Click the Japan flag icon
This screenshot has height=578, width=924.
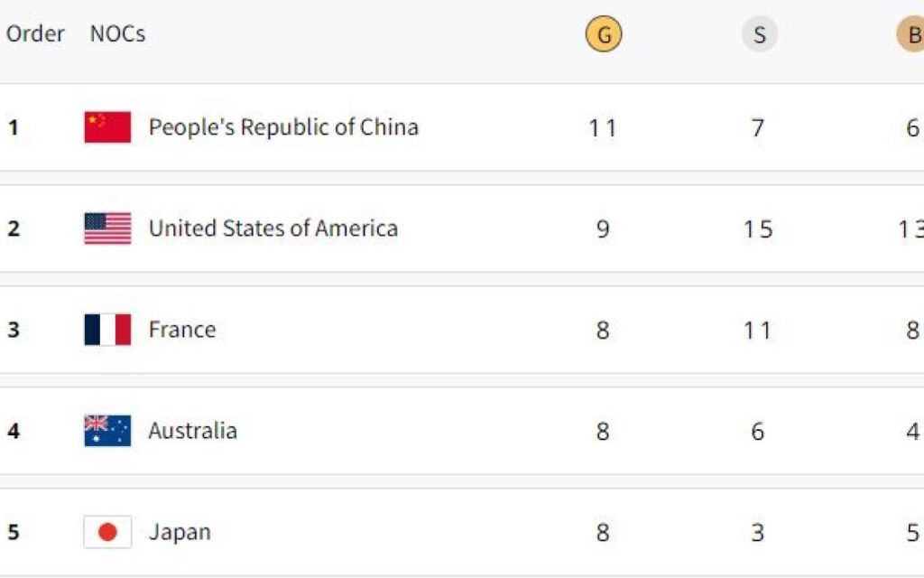107,532
